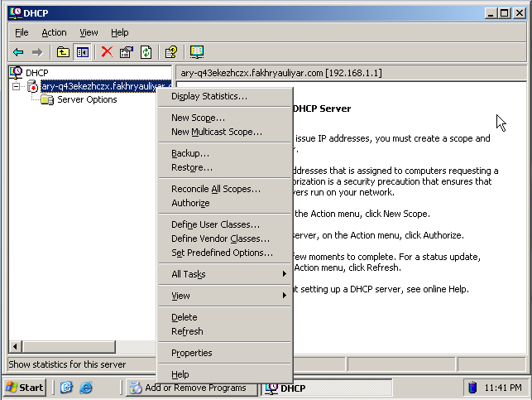Switch to Add or Remove Programs taskbar button
The height and width of the screenshot is (400, 532).
191,388
